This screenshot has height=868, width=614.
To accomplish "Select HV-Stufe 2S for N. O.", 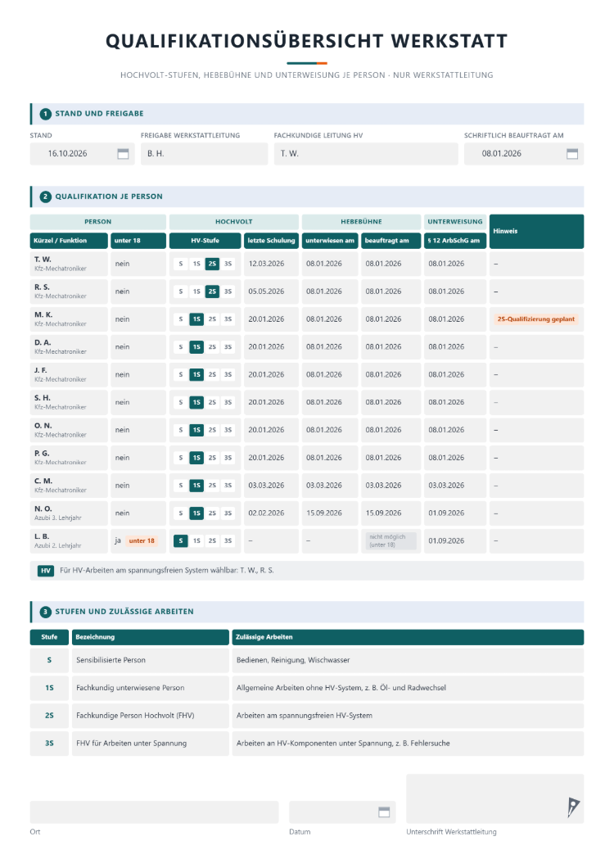I will click(x=212, y=513).
